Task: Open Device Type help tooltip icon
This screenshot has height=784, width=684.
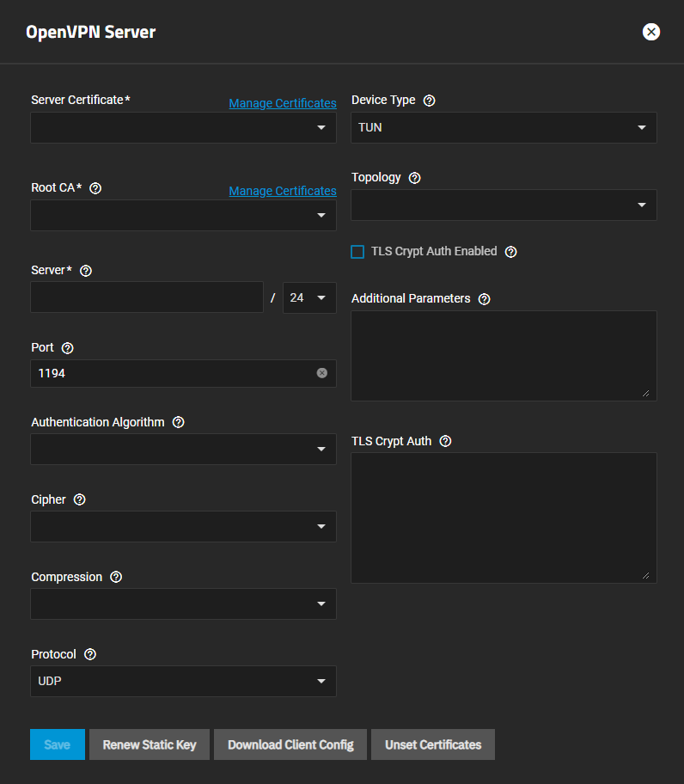Action: 429,101
